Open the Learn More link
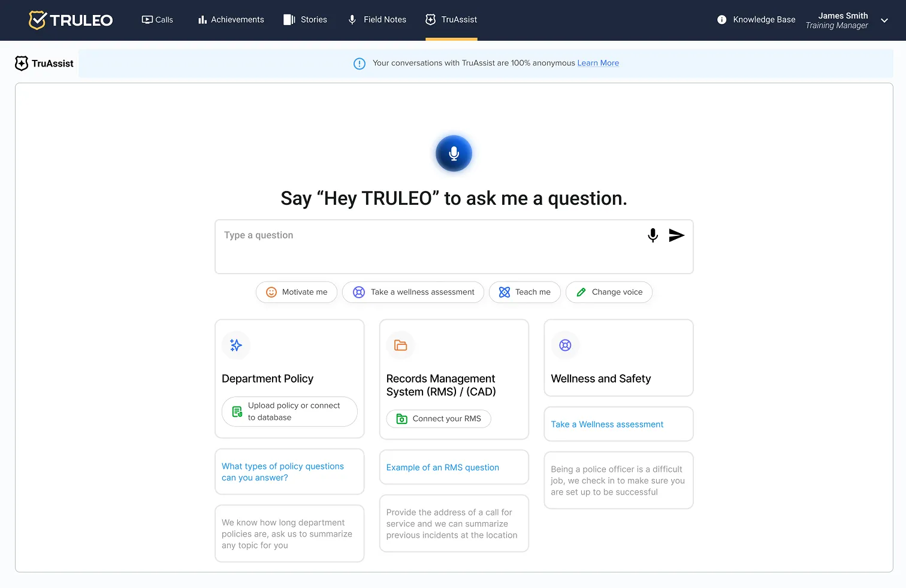This screenshot has width=906, height=588. pyautogui.click(x=598, y=63)
